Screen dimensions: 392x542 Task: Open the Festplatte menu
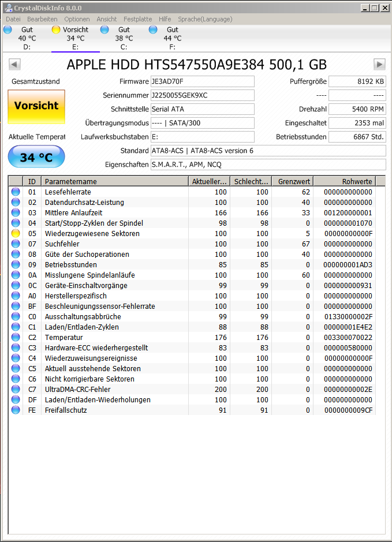click(x=137, y=19)
